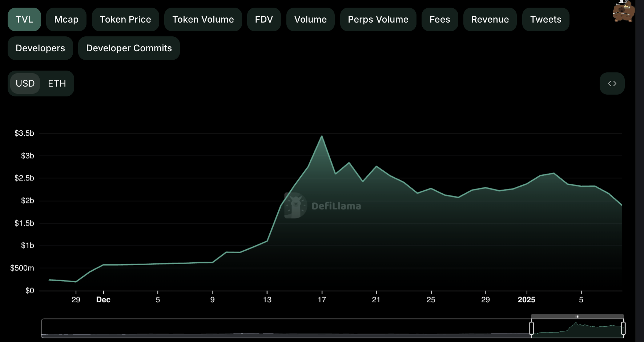644x342 pixels.
Task: Enable the Tweets overlay
Action: (x=546, y=20)
